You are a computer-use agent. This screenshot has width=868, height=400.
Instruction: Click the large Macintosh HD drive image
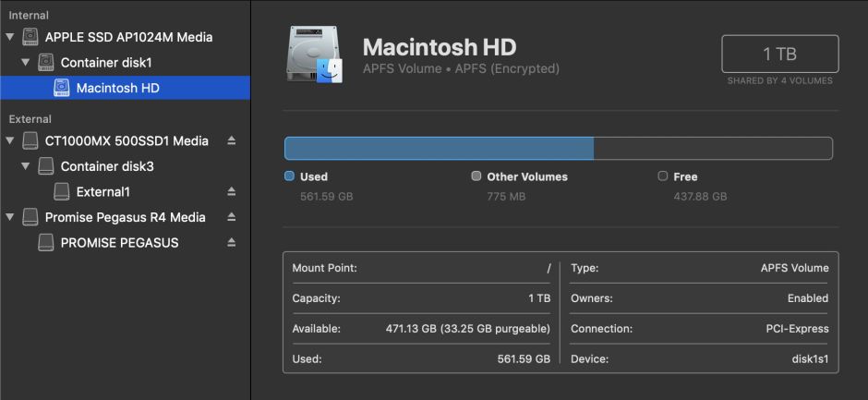(x=315, y=55)
